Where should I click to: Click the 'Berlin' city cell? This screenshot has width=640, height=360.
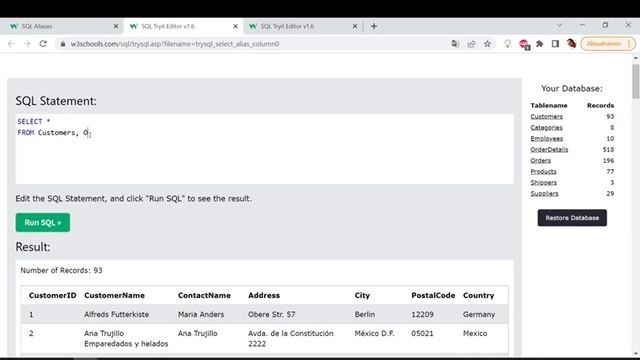click(x=364, y=315)
